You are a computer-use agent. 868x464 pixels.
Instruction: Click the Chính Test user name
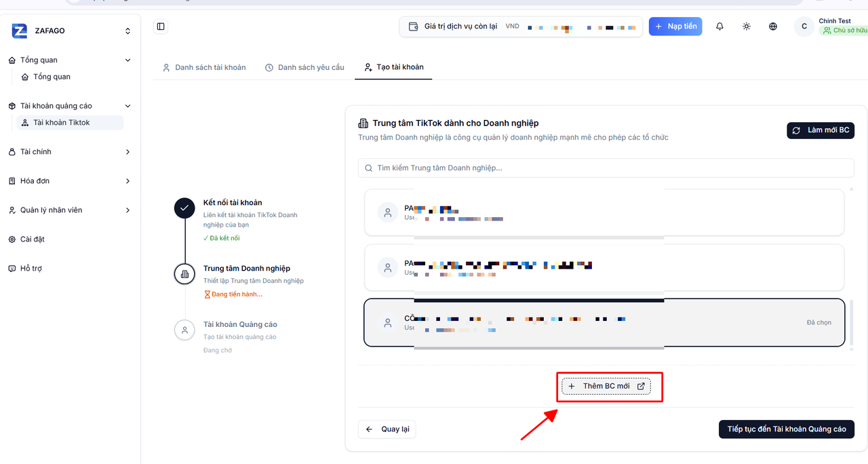tap(835, 21)
